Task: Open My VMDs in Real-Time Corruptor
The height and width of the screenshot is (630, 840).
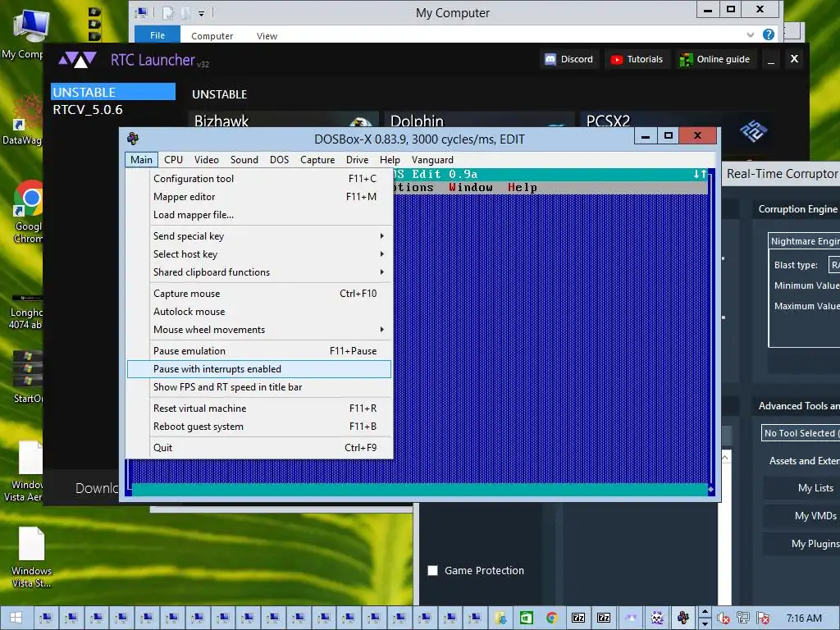Action: coord(802,516)
